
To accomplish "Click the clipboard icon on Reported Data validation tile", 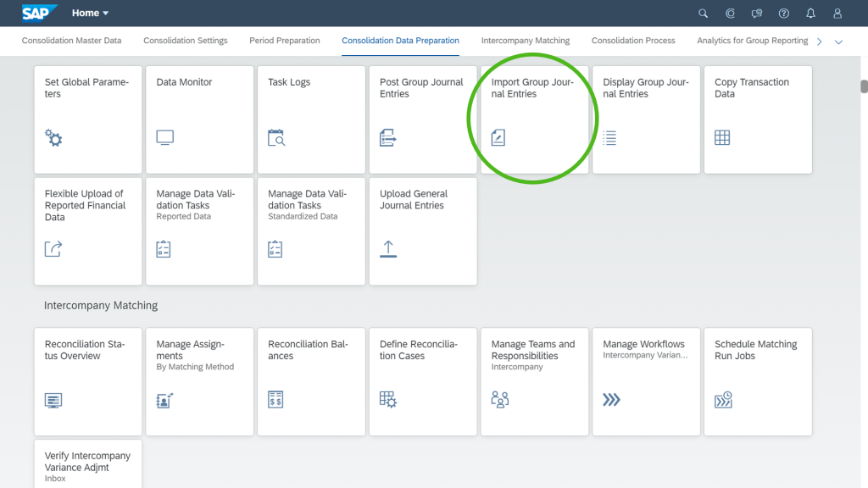I will pos(164,249).
